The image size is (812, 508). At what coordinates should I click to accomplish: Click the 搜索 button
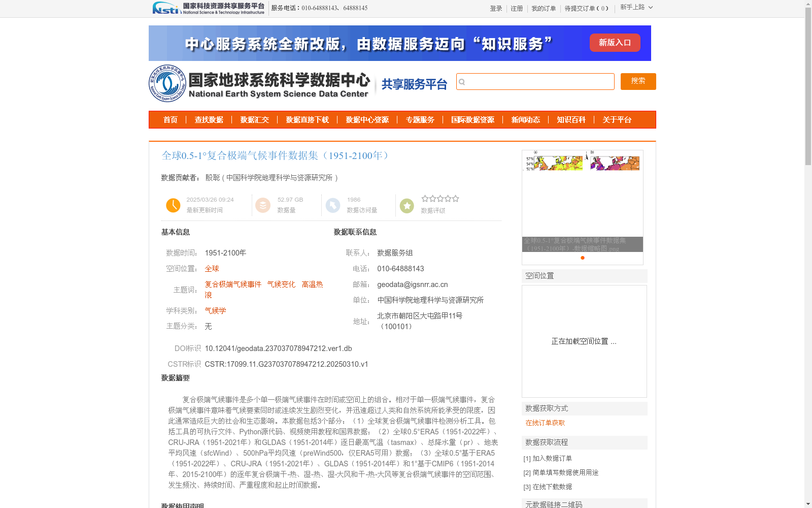638,81
